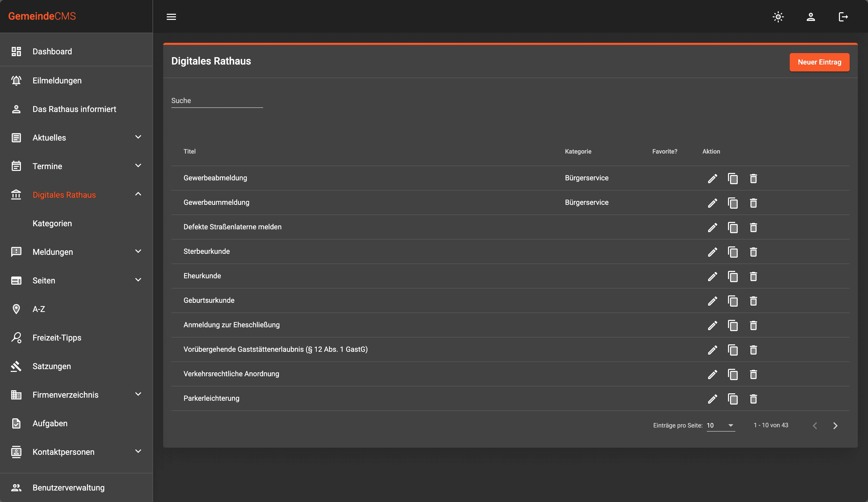Toggle the A-Z location pin entry
This screenshot has width=868, height=502.
pyautogui.click(x=16, y=309)
